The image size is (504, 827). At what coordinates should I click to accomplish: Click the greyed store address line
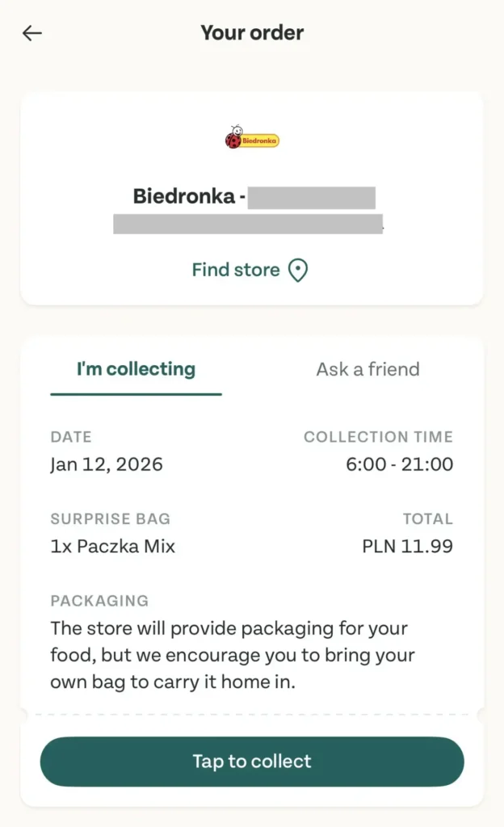pyautogui.click(x=247, y=224)
